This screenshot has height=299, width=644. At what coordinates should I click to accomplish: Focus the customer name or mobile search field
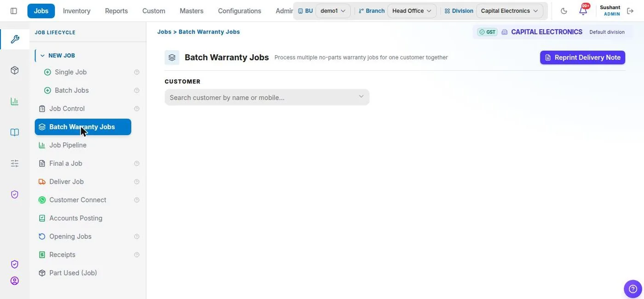267,97
